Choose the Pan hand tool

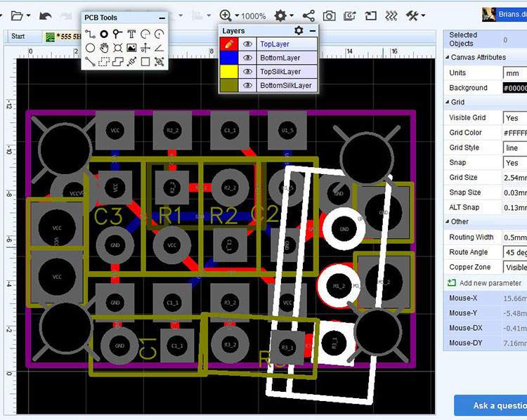click(104, 48)
